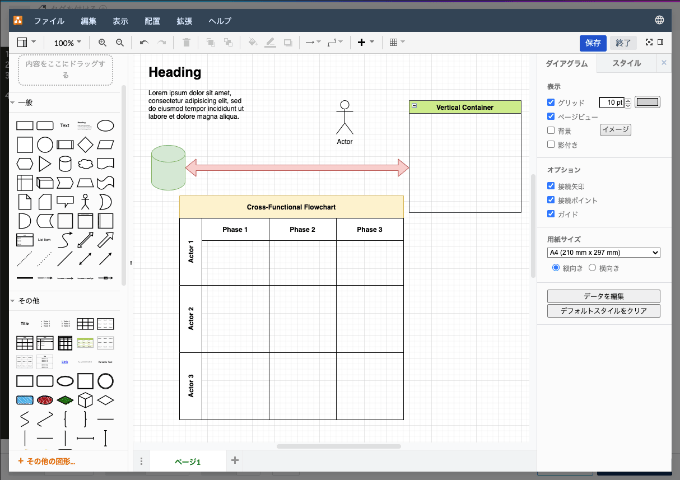Select the 横向き radio button
680x480 pixels.
click(x=592, y=267)
